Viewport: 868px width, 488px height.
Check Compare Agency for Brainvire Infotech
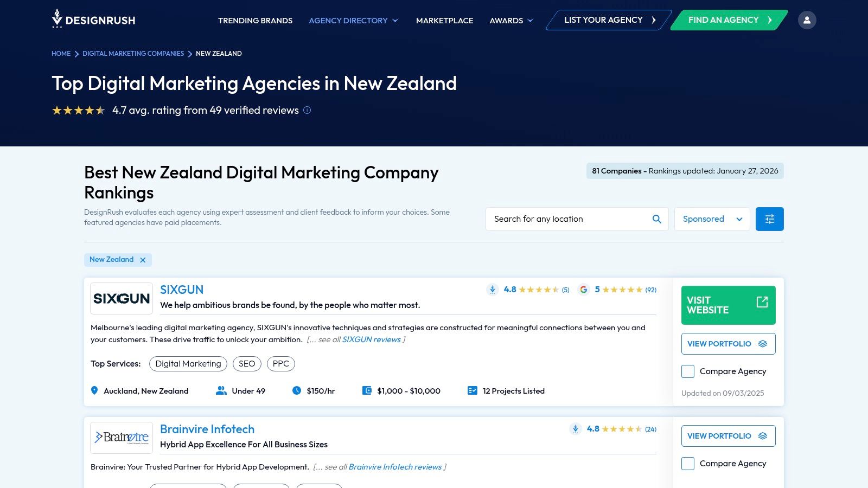coord(687,464)
